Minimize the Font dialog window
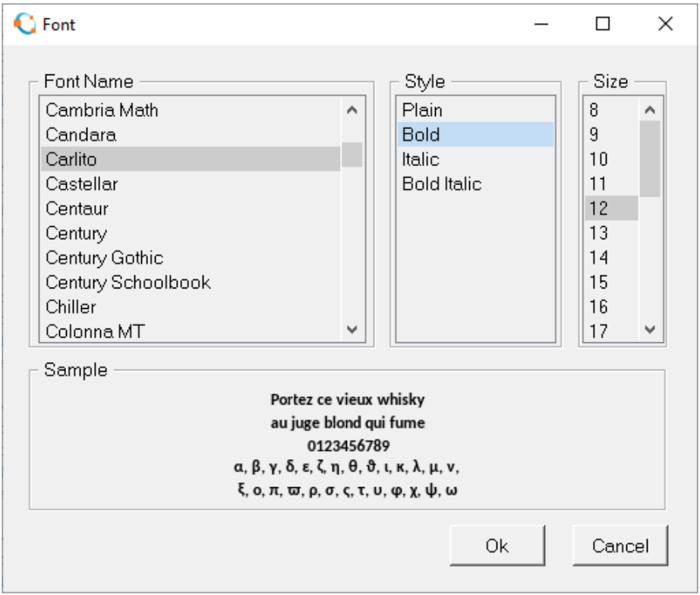Screen dimensions: 700x595 pyautogui.click(x=541, y=24)
